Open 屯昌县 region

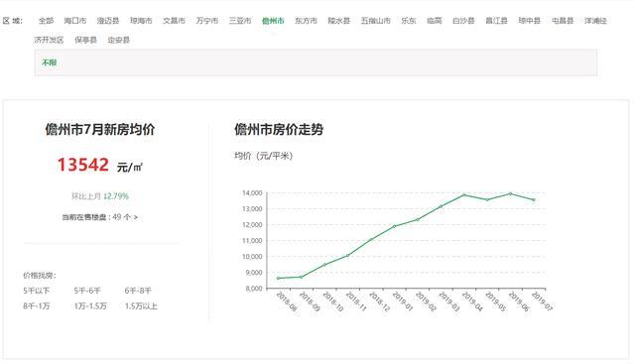click(563, 21)
